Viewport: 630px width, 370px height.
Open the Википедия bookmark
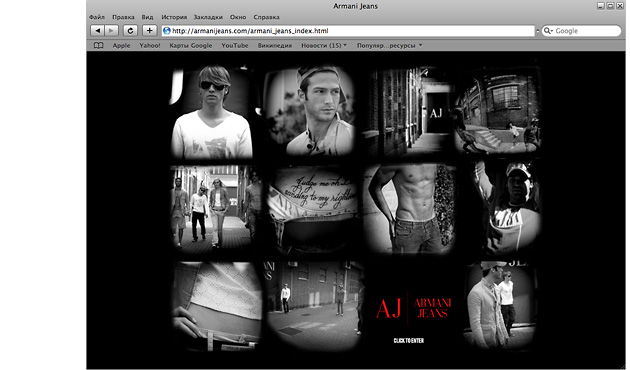[x=275, y=45]
